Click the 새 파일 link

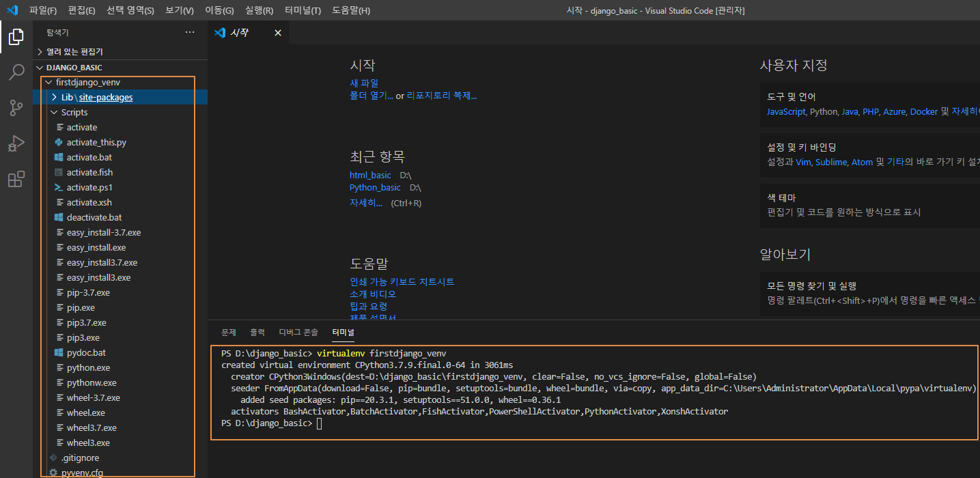(x=364, y=83)
